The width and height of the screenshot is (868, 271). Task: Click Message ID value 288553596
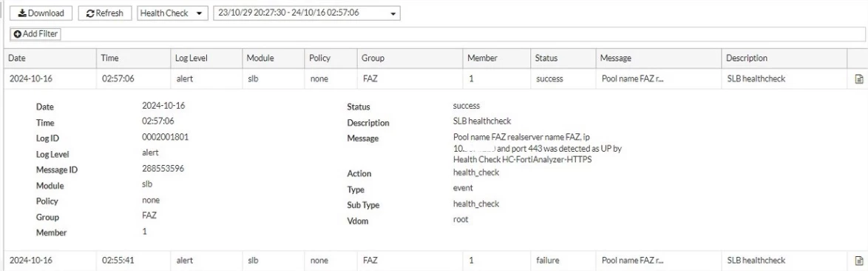pyautogui.click(x=163, y=169)
